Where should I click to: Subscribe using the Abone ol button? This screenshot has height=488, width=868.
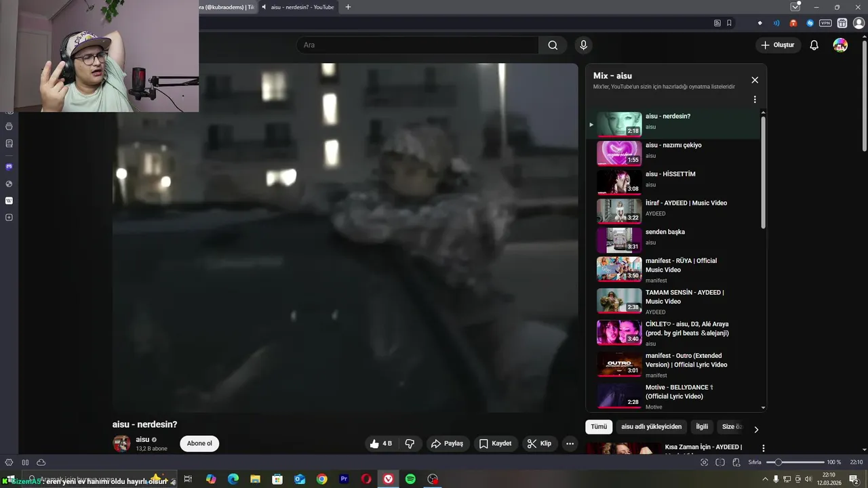point(199,444)
